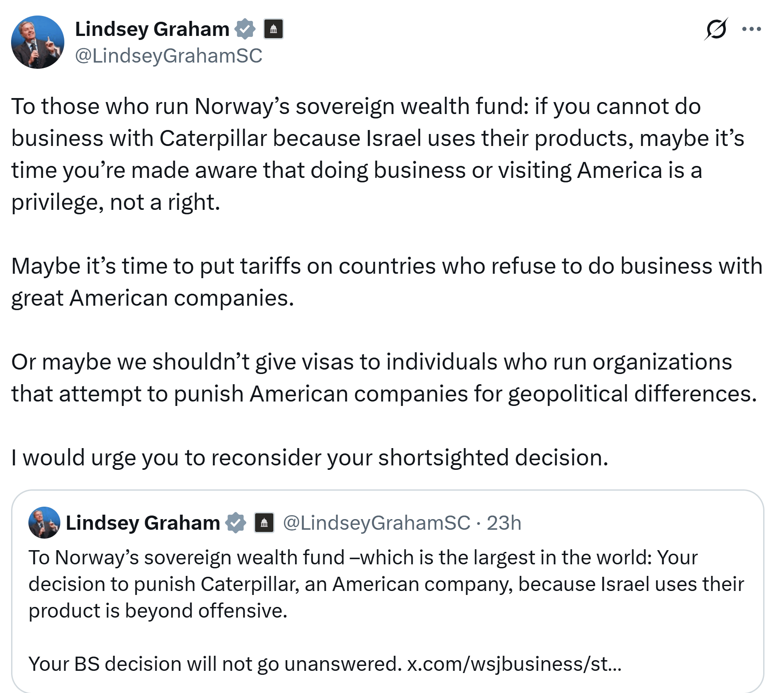The height and width of the screenshot is (693, 784).
Task: Click the government badge in quoted post
Action: point(264,523)
